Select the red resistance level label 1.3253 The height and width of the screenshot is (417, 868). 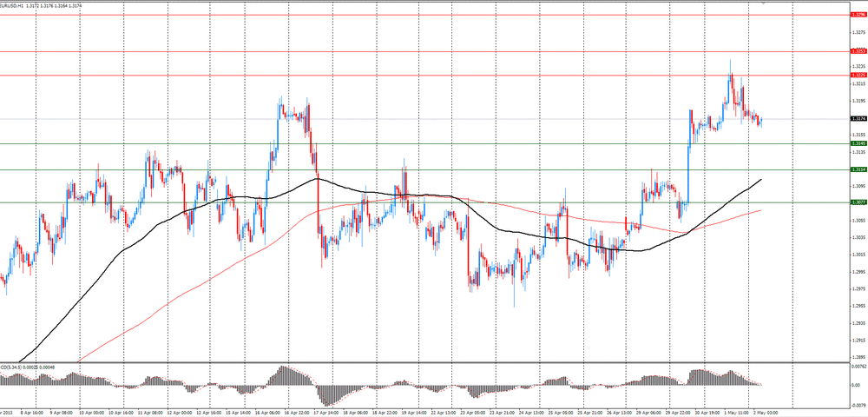click(858, 51)
